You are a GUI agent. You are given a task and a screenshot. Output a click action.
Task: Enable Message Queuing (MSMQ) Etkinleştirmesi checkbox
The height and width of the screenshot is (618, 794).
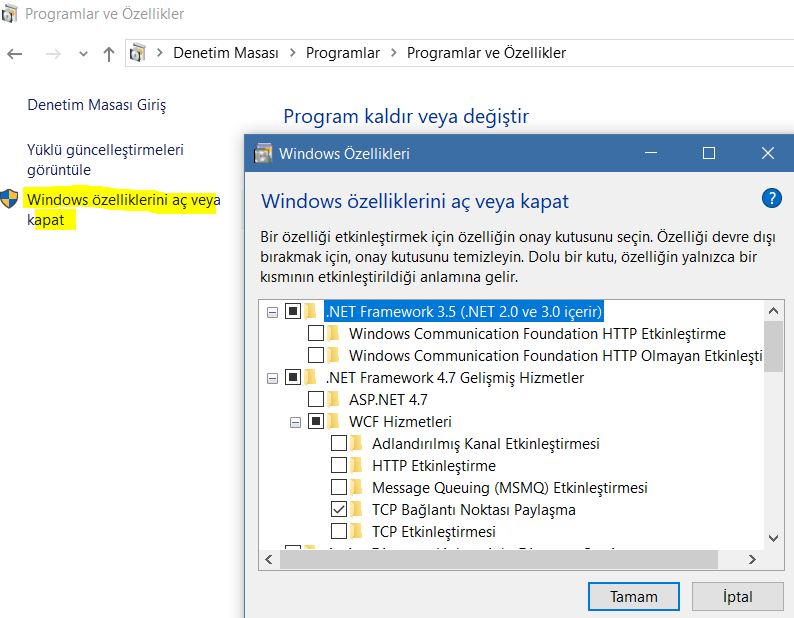339,487
